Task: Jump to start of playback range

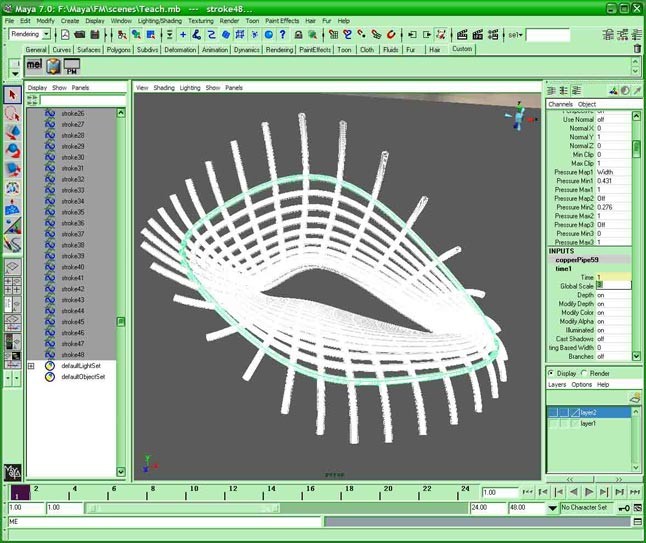Action: tap(526, 492)
